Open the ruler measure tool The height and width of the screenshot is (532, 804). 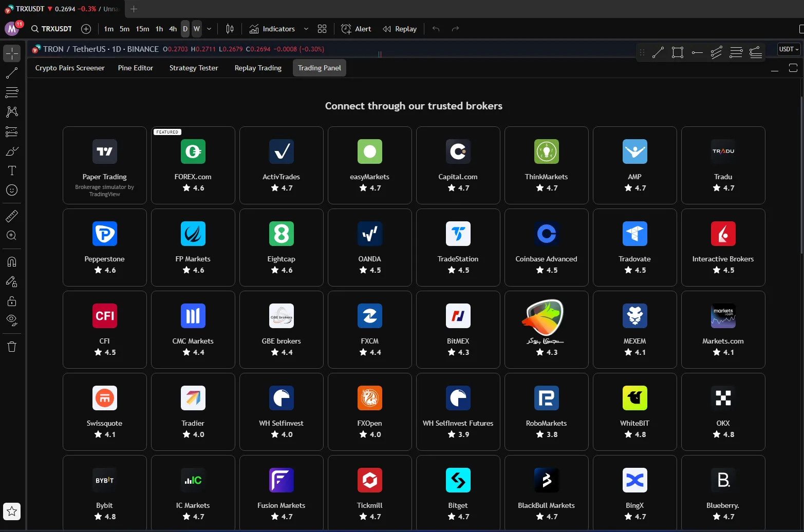pyautogui.click(x=12, y=216)
